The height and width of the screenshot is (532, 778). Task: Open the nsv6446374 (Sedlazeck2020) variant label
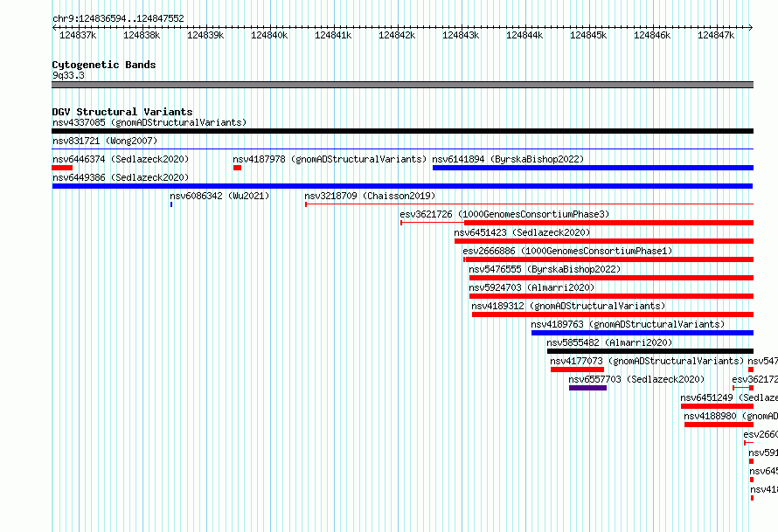tap(121, 159)
